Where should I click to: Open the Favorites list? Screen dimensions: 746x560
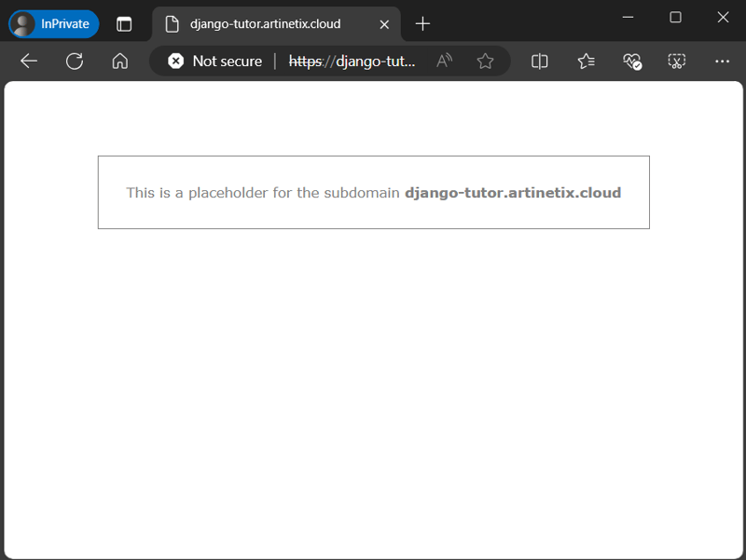(x=586, y=61)
